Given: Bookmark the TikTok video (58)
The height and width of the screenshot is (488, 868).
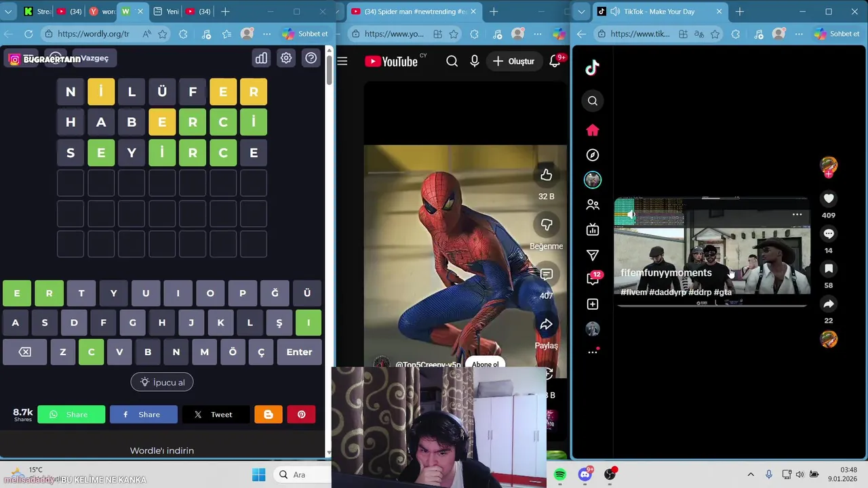Looking at the screenshot, I should (x=829, y=269).
